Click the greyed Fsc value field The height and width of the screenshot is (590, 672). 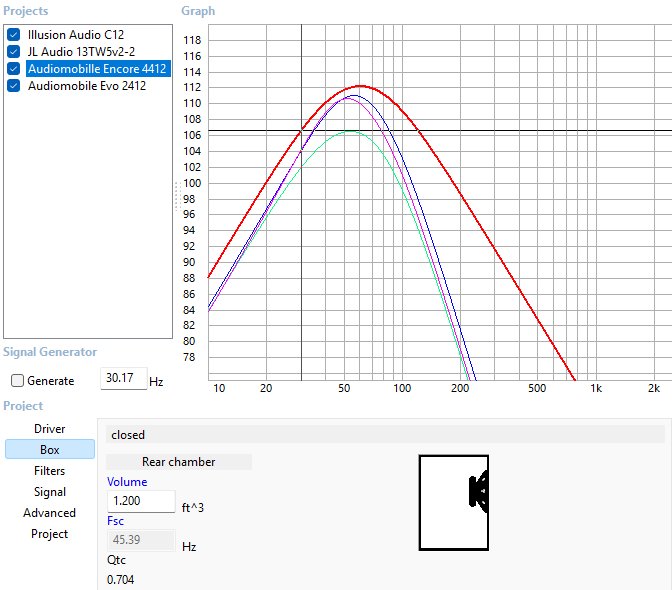(141, 540)
